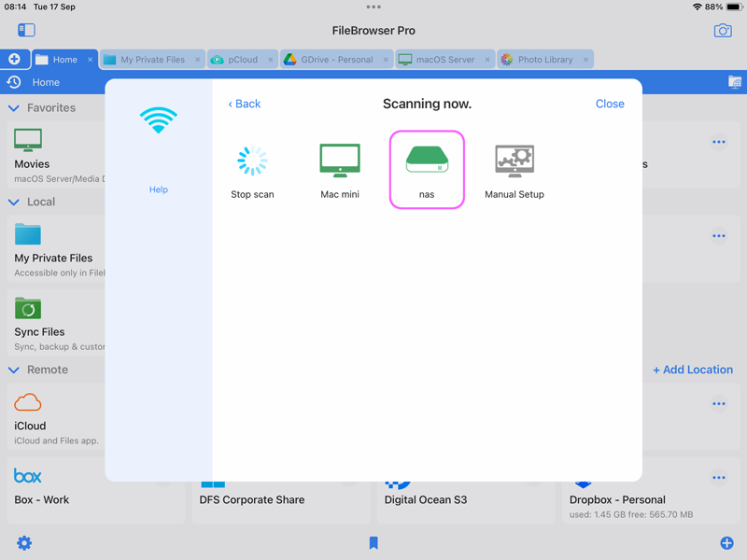Open history clock icon beside Home
This screenshot has width=747, height=560.
[14, 82]
